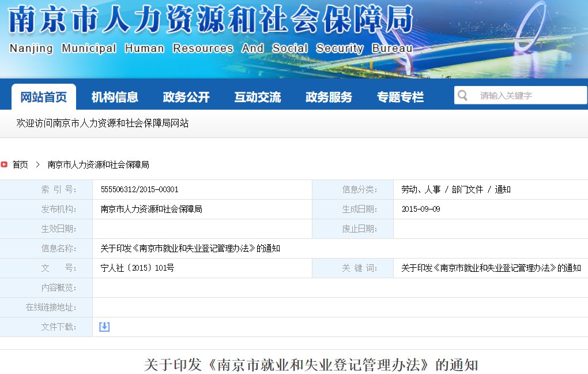This screenshot has width=588, height=374.
Task: Click the site title banner 南京市人力资源和社会保障局
Action: click(x=210, y=19)
